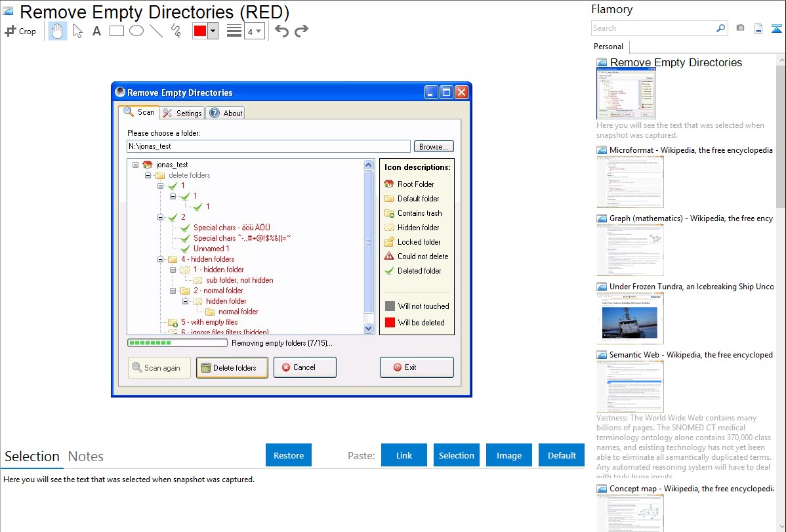This screenshot has width=786, height=532.
Task: Open the Semantic Web snapshot title
Action: (x=691, y=354)
